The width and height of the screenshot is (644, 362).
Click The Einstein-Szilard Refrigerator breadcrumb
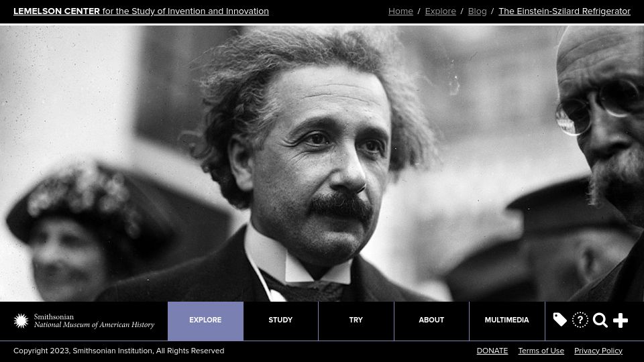564,11
